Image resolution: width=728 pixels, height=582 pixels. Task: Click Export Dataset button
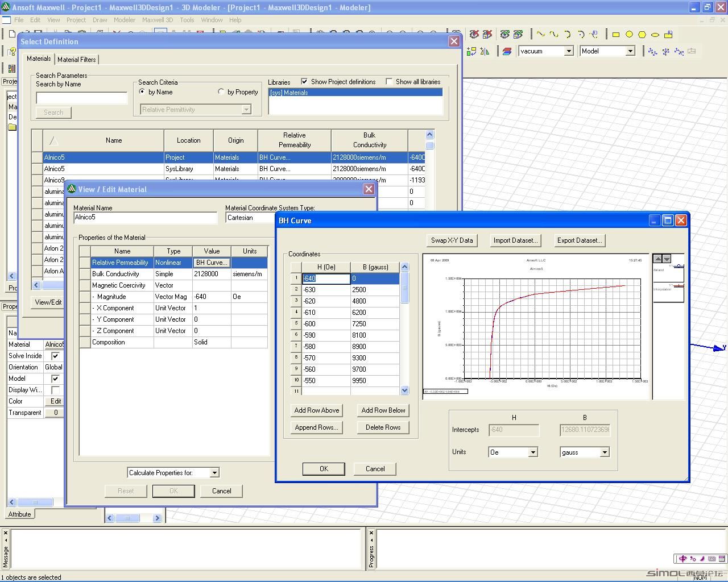(x=579, y=240)
